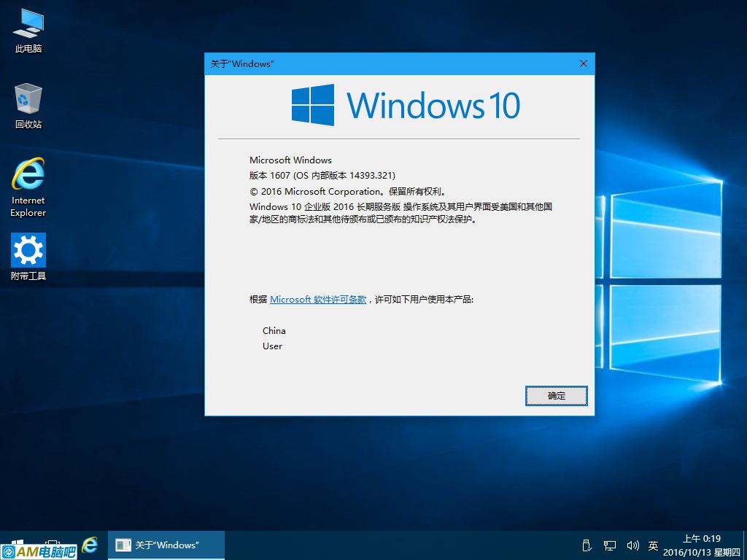Click the volume speaker tray icon

point(632,545)
